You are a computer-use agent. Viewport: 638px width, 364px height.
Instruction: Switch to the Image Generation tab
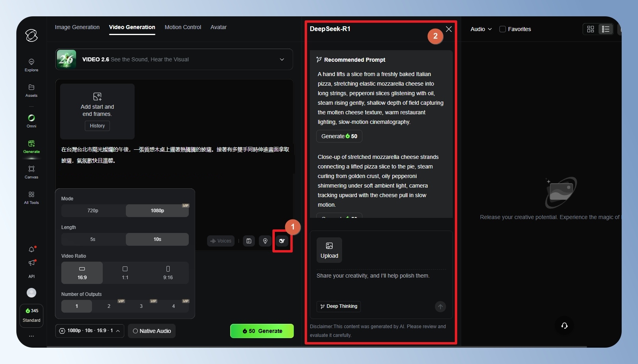[77, 27]
